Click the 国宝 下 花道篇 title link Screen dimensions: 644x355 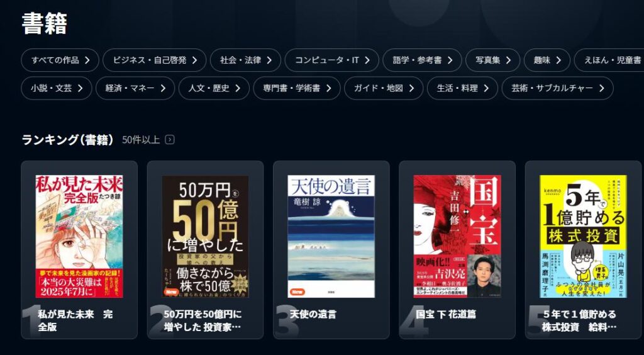pos(446,314)
